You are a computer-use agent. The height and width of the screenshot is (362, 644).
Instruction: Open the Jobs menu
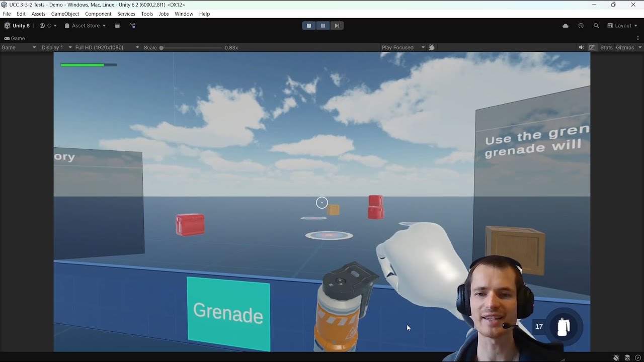click(x=164, y=14)
